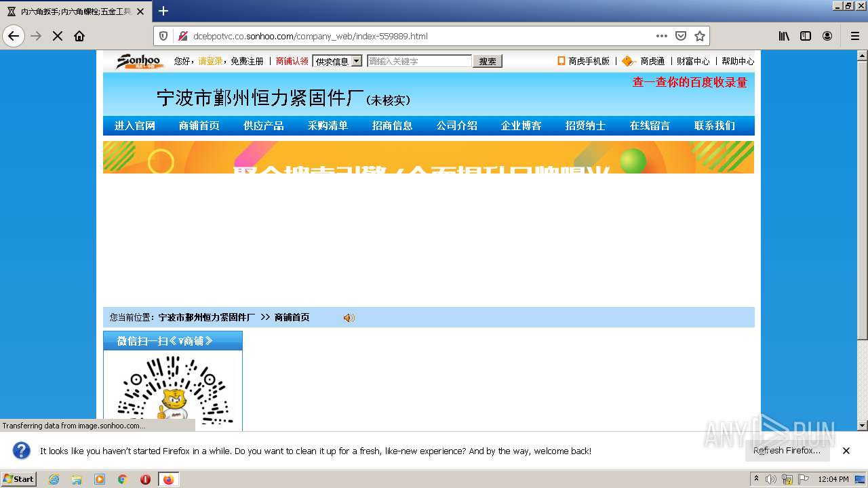The height and width of the screenshot is (488, 868).
Task: Click 查一查你的百度收录量 red link
Action: coord(690,82)
